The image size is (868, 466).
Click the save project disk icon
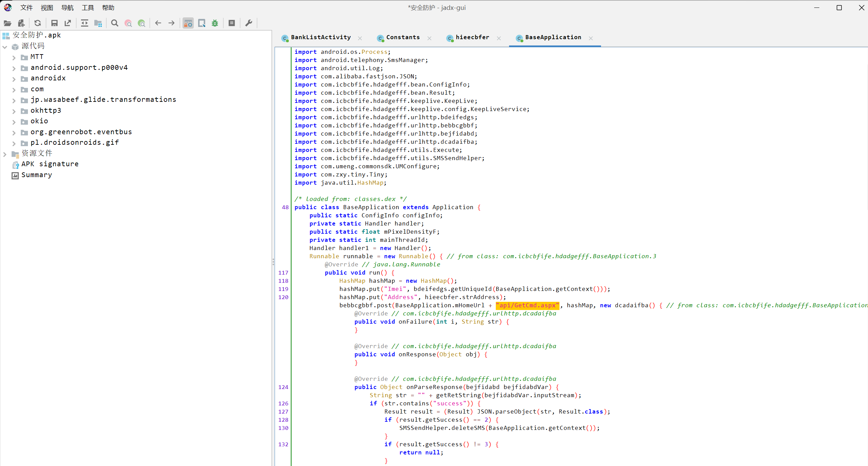54,23
